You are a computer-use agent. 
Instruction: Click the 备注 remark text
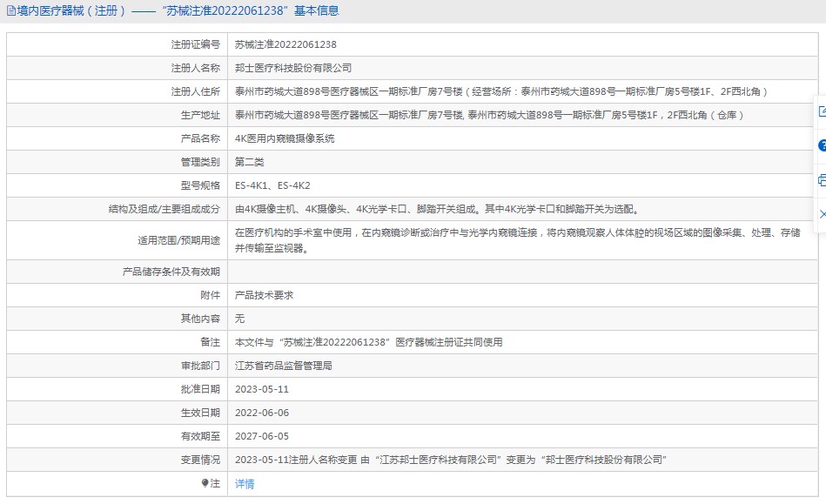tap(369, 342)
